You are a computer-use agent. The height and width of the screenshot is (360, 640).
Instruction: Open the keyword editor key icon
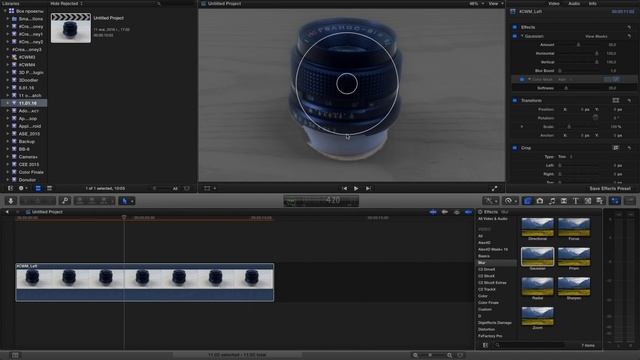(x=65, y=201)
